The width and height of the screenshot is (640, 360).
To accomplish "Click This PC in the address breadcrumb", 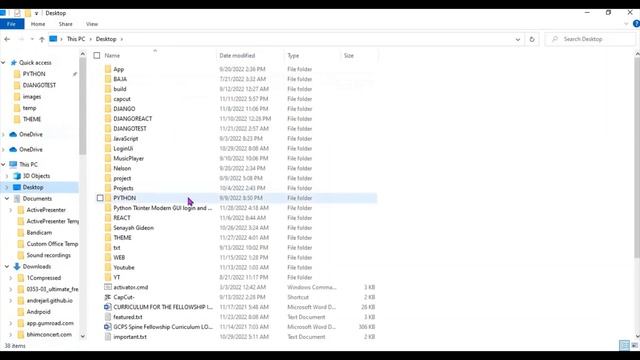I will click(x=76, y=39).
